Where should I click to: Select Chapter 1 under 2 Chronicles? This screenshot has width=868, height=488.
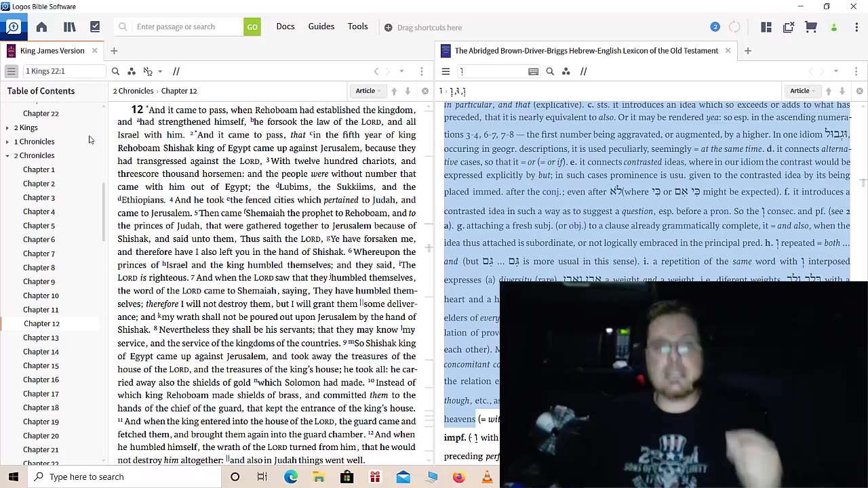(x=39, y=169)
